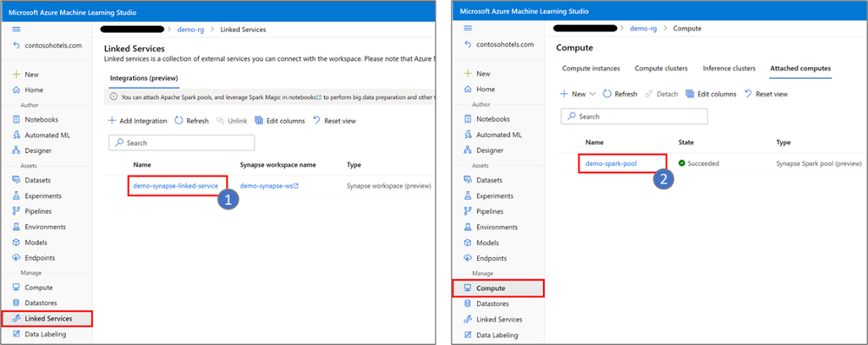The height and width of the screenshot is (345, 868).
Task: Click Automated ML icon in left window sidebar
Action: coord(16,135)
